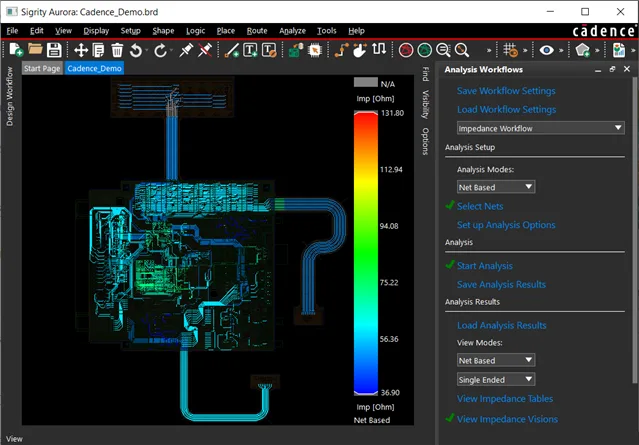The width and height of the screenshot is (639, 445).
Task: Click Load Analysis Results link
Action: [501, 325]
